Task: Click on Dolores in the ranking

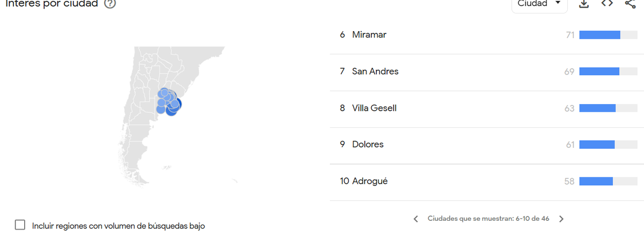Action: (368, 145)
